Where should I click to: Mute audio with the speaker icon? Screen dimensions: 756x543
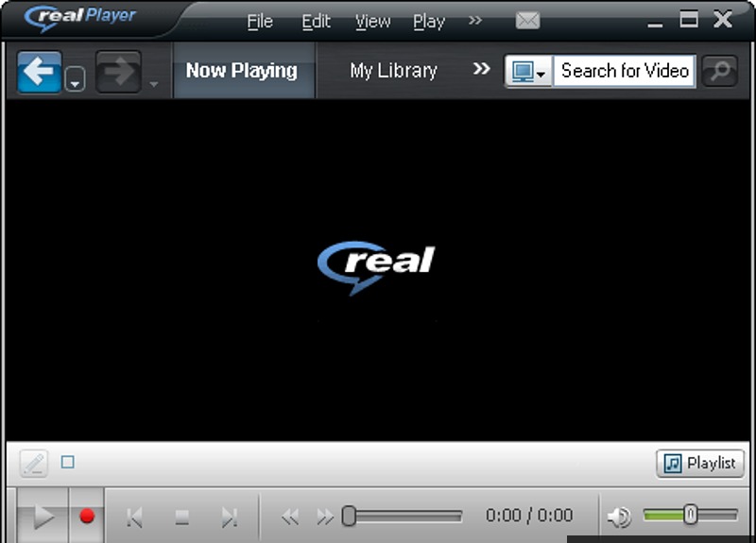click(x=619, y=517)
